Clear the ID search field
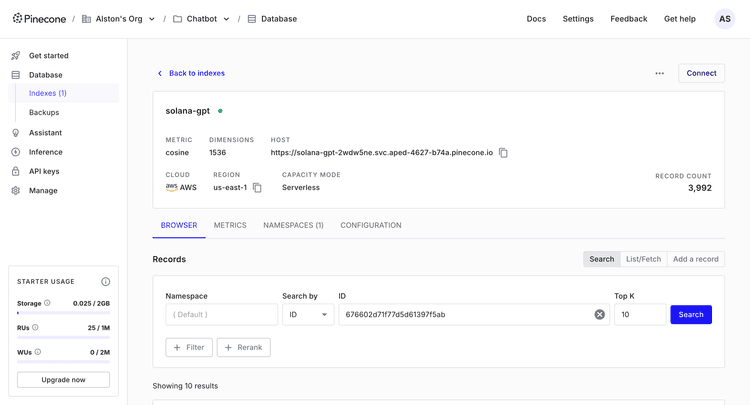Image resolution: width=750 pixels, height=405 pixels. click(599, 315)
